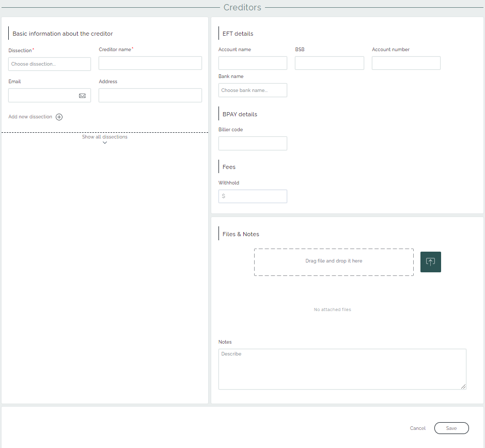Click the upload file icon button

pyautogui.click(x=430, y=262)
